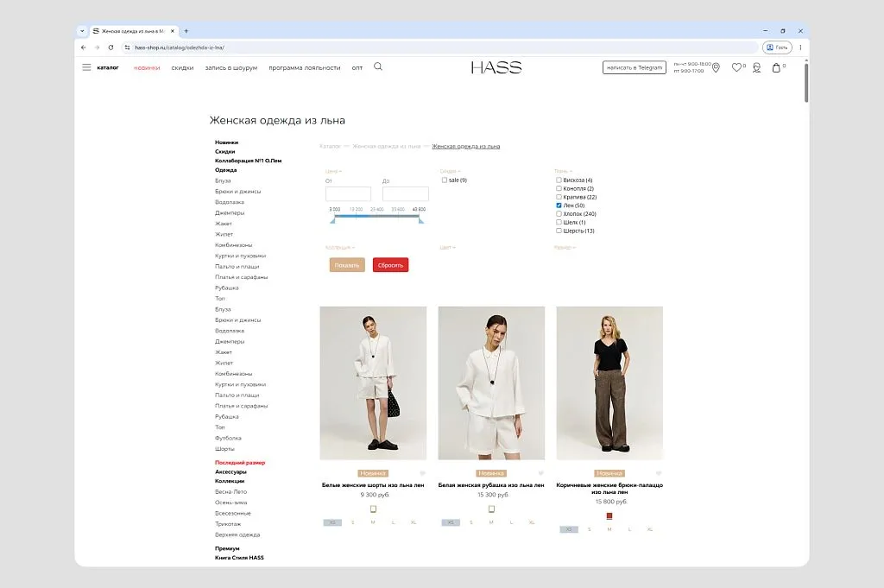Reload the page with browser refresh icon

(x=110, y=47)
